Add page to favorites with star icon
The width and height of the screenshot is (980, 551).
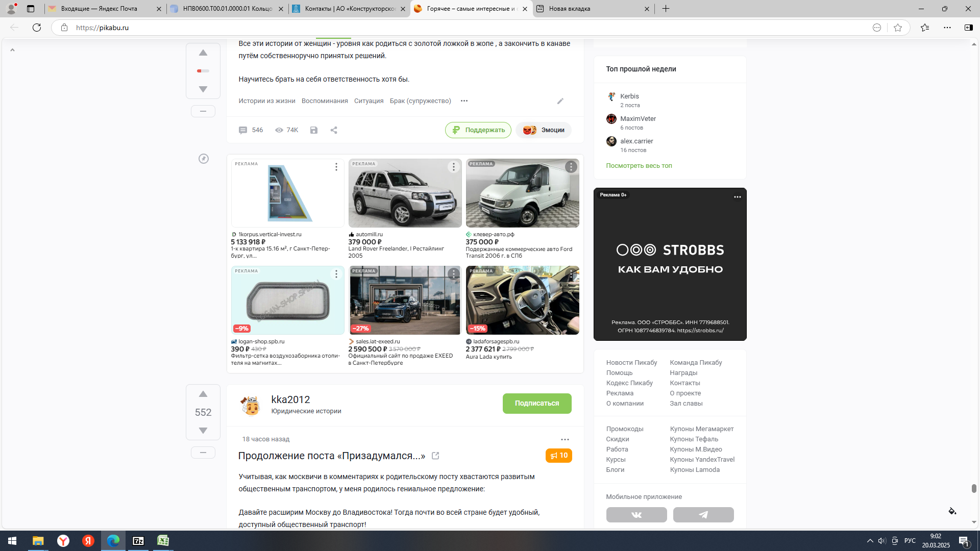tap(898, 28)
